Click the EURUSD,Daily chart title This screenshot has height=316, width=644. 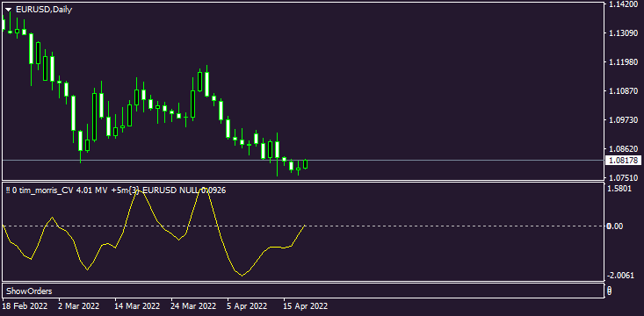pyautogui.click(x=44, y=10)
